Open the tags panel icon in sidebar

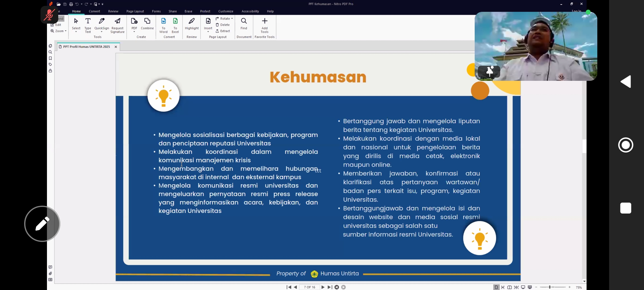pyautogui.click(x=50, y=64)
